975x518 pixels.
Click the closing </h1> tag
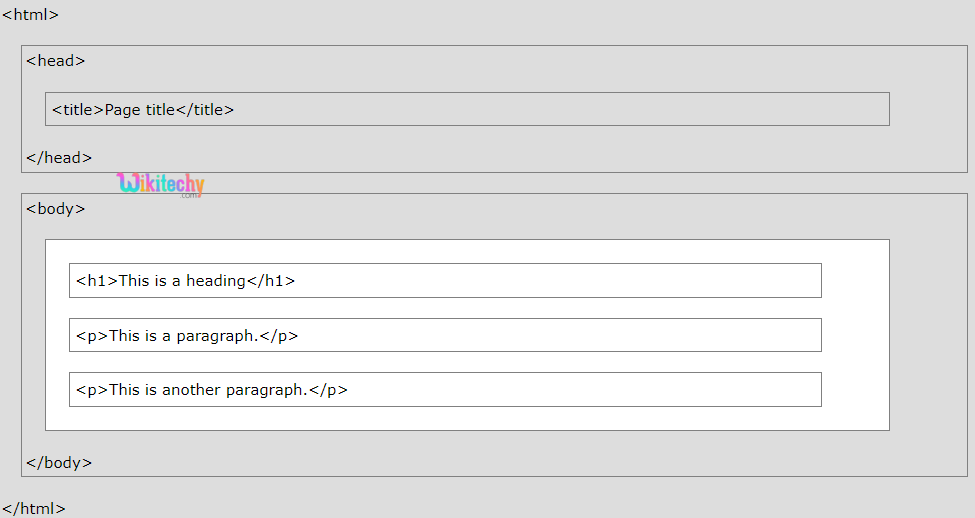[x=271, y=281]
